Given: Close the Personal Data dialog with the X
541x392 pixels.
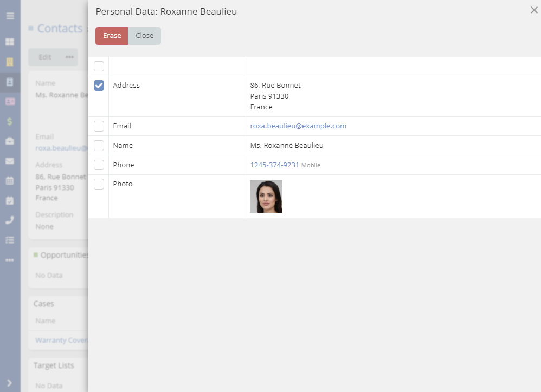Looking at the screenshot, I should pyautogui.click(x=534, y=10).
